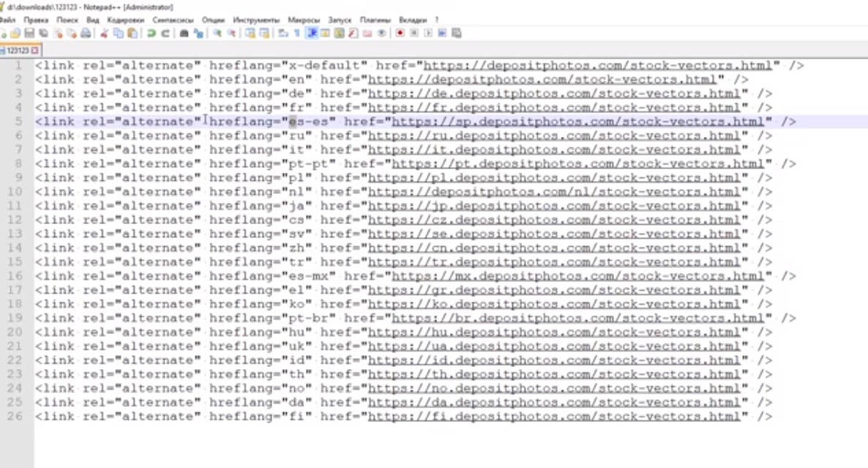Copy selection using the Copy icon
Screen dimensions: 868x468
click(x=119, y=33)
